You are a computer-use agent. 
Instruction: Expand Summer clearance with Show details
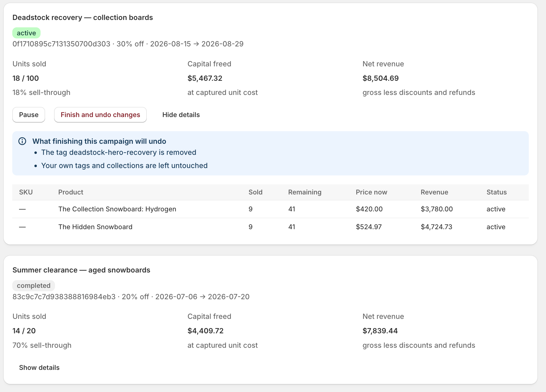click(x=39, y=367)
